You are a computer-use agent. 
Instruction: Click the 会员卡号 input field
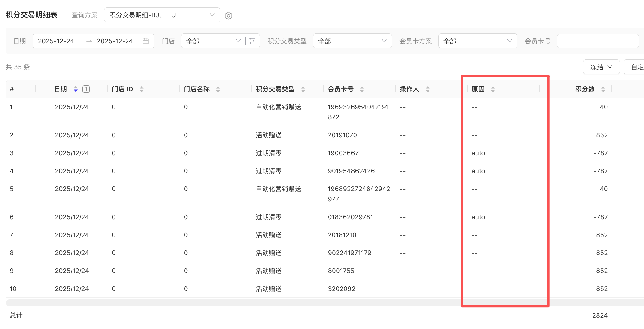[598, 41]
